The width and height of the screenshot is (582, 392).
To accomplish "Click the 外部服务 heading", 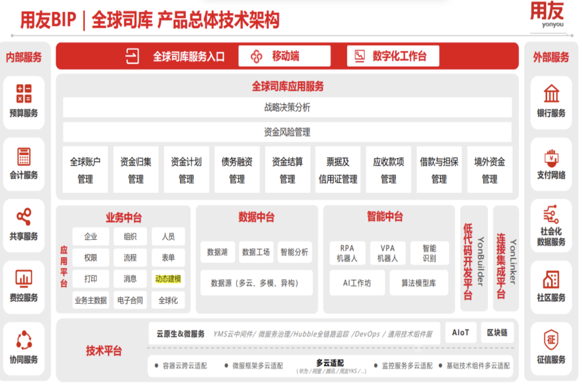I will [x=551, y=57].
